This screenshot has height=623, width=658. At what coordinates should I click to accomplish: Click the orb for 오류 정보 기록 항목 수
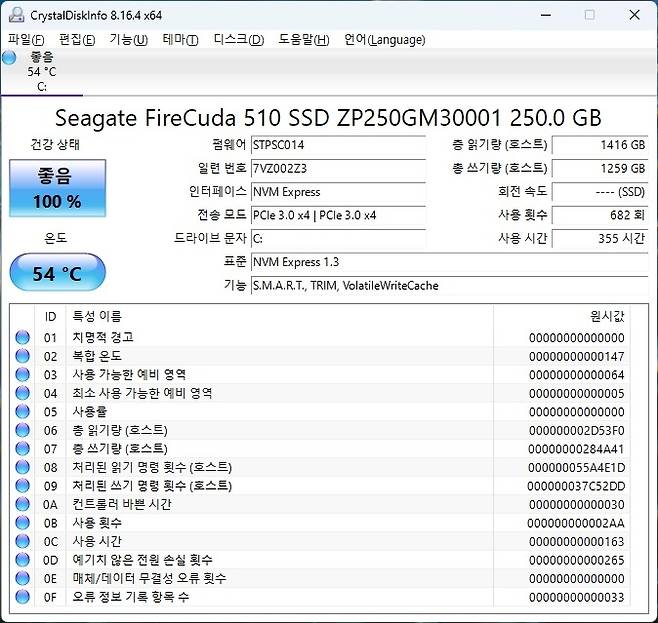(x=22, y=597)
